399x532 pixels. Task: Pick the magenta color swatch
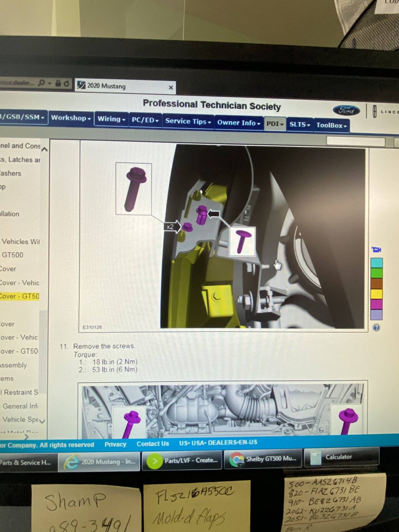click(377, 304)
